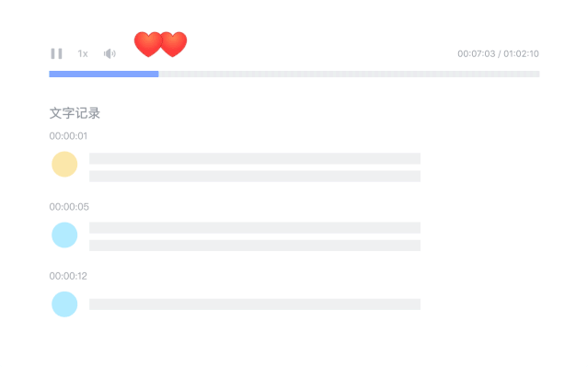Viewport: 588px width, 367px height.
Task: Select first transcript line under 00:00:01
Action: point(255,158)
